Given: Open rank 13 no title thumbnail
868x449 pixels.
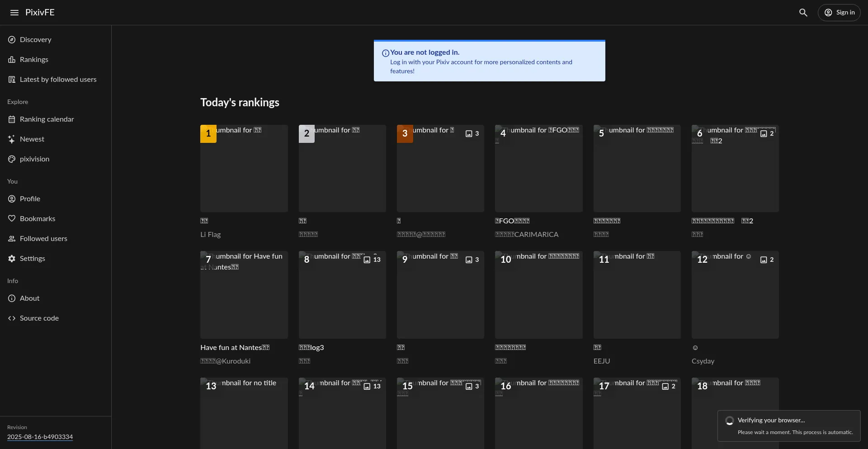Looking at the screenshot, I should [244, 413].
